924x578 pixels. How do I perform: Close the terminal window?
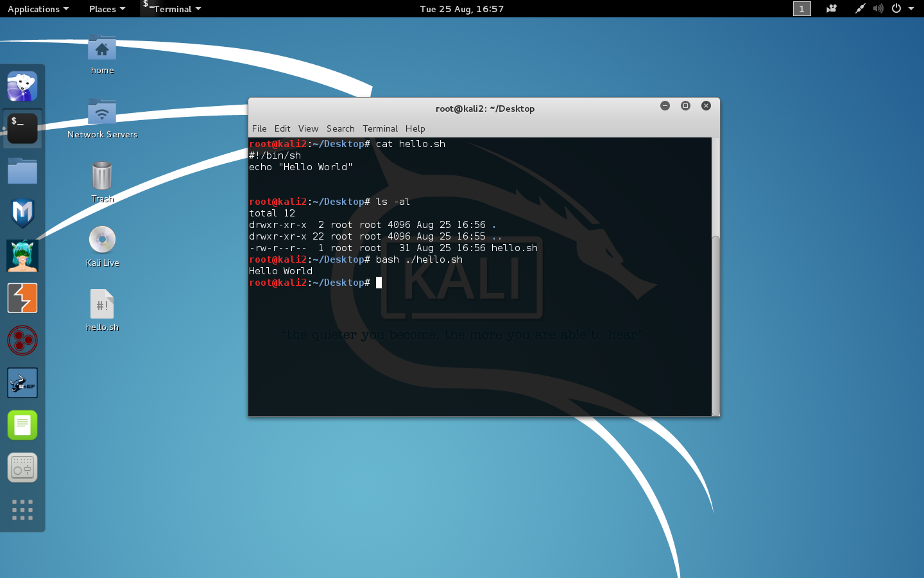tap(706, 106)
